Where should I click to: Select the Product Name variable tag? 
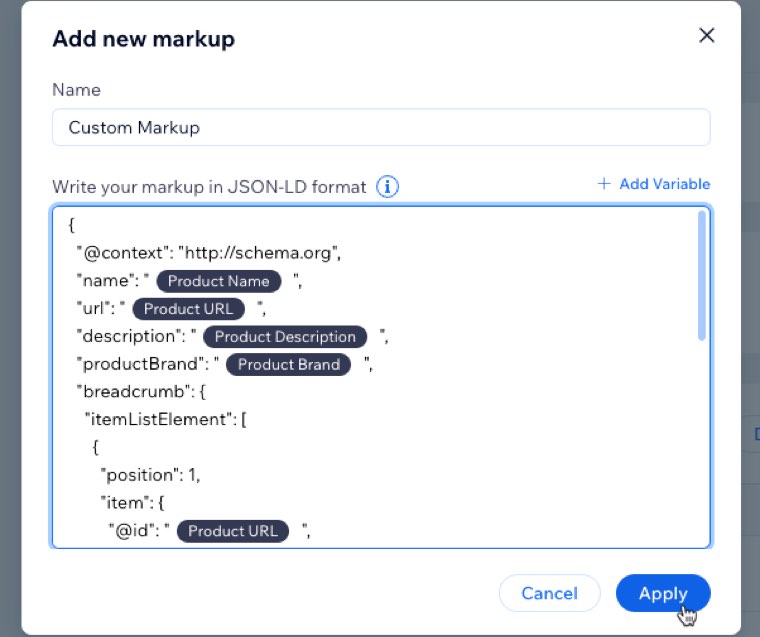click(x=219, y=281)
